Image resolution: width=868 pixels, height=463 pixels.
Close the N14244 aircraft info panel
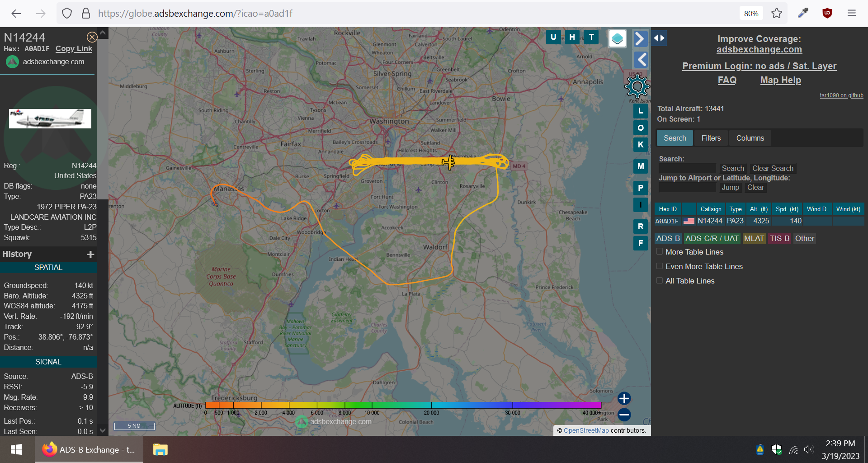(x=92, y=37)
